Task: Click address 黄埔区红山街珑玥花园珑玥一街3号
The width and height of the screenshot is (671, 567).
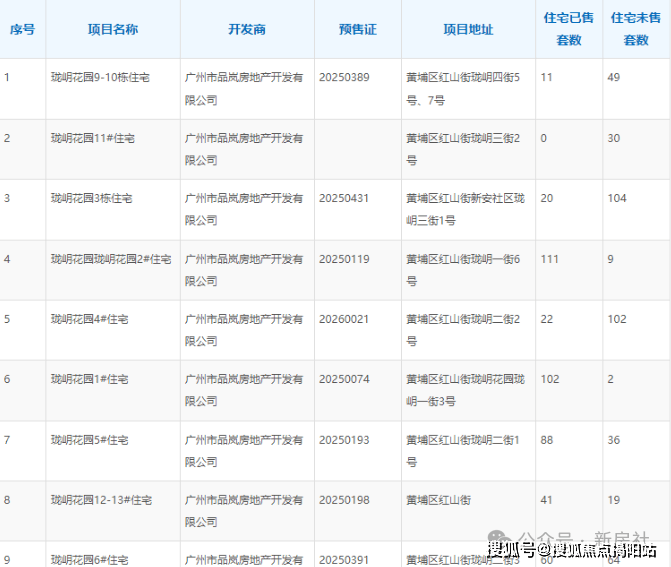Action: click(465, 390)
